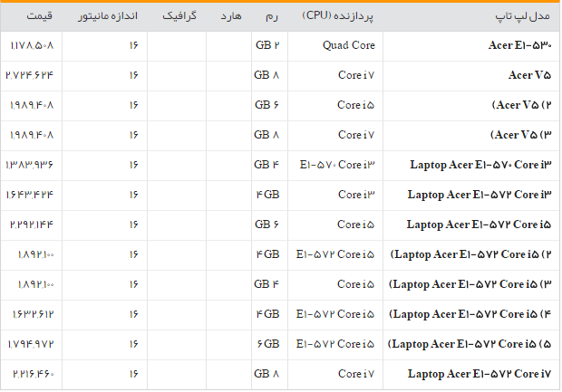Click the '2 GB' RAM cell
The height and width of the screenshot is (392, 562).
click(267, 45)
